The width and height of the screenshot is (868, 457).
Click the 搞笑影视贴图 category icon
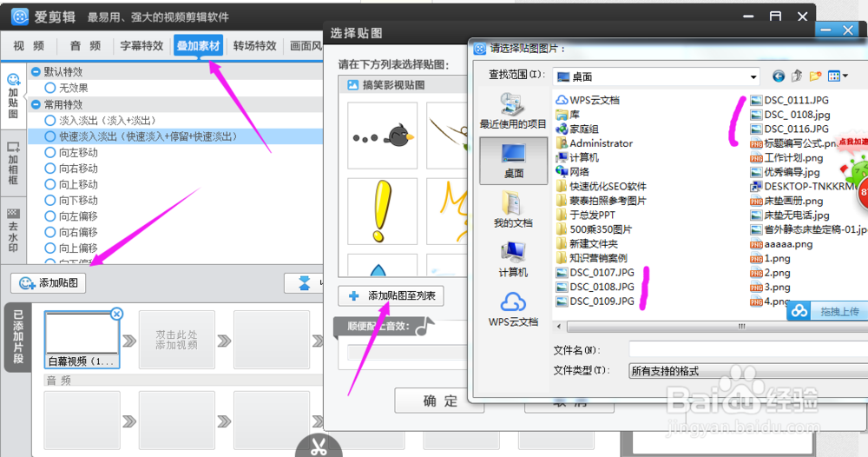(x=352, y=85)
